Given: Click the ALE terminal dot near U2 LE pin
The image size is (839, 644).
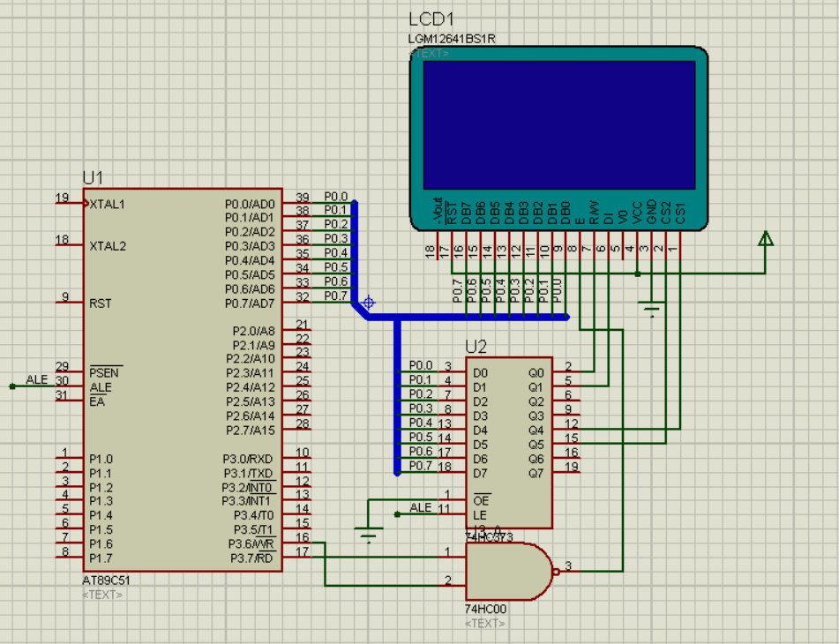Looking at the screenshot, I should [x=397, y=514].
